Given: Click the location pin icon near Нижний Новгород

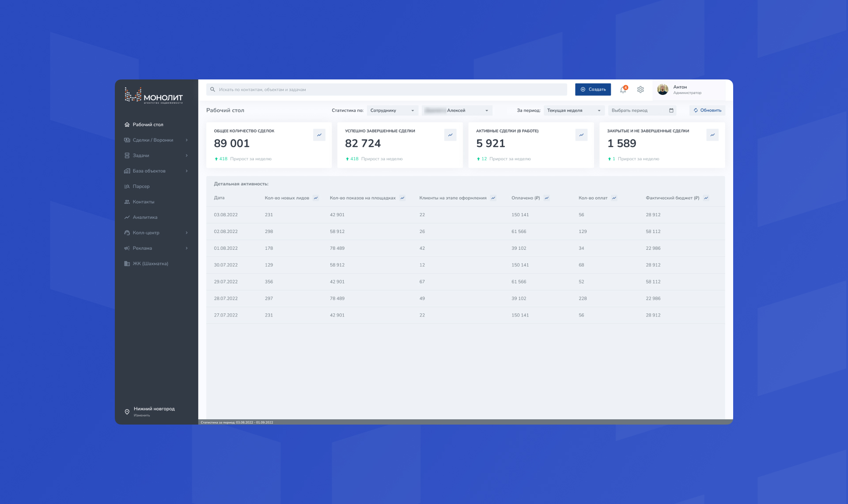Looking at the screenshot, I should pos(127,412).
